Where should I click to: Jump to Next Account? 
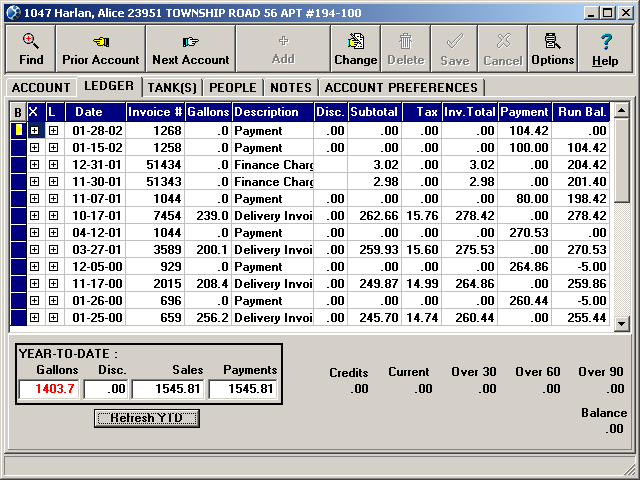click(190, 48)
